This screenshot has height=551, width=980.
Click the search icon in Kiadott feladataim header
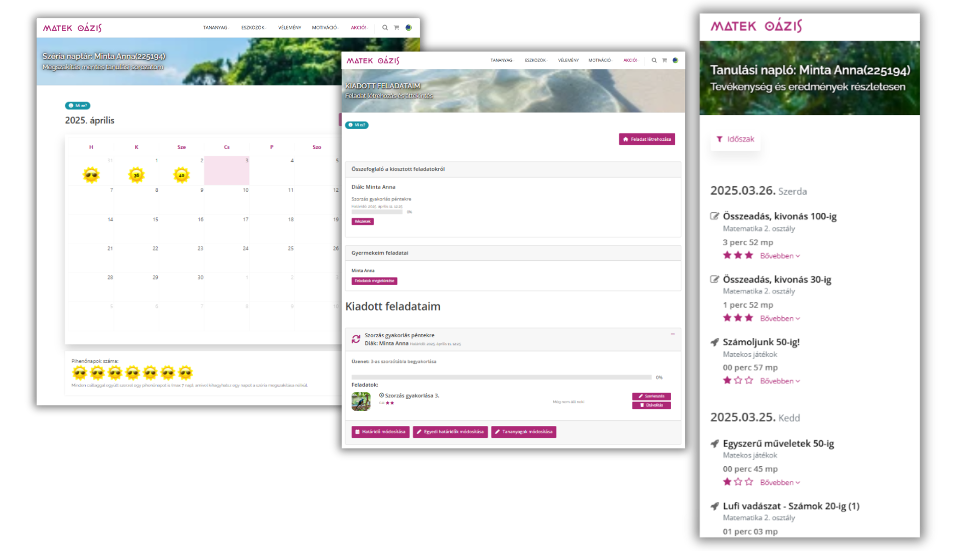(x=654, y=60)
